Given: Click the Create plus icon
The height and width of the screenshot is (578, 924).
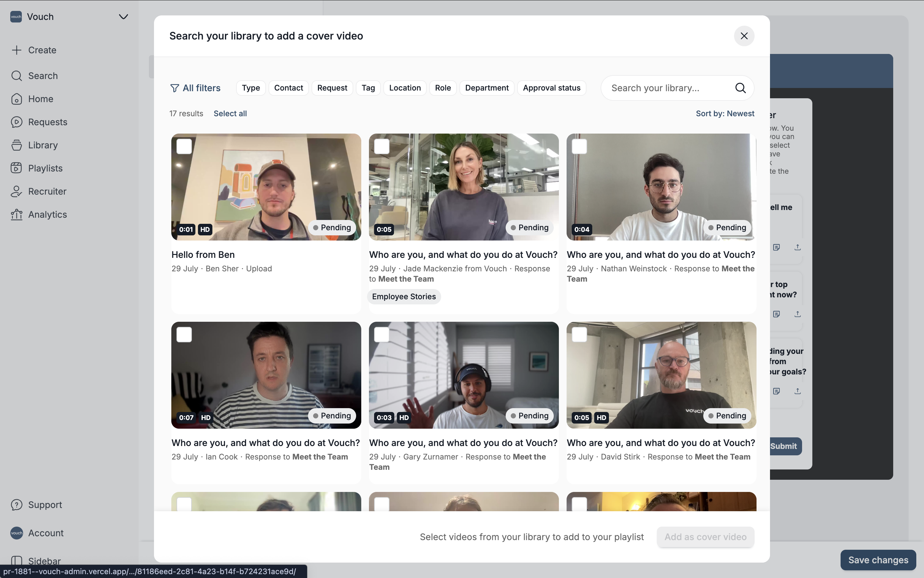Looking at the screenshot, I should tap(16, 50).
